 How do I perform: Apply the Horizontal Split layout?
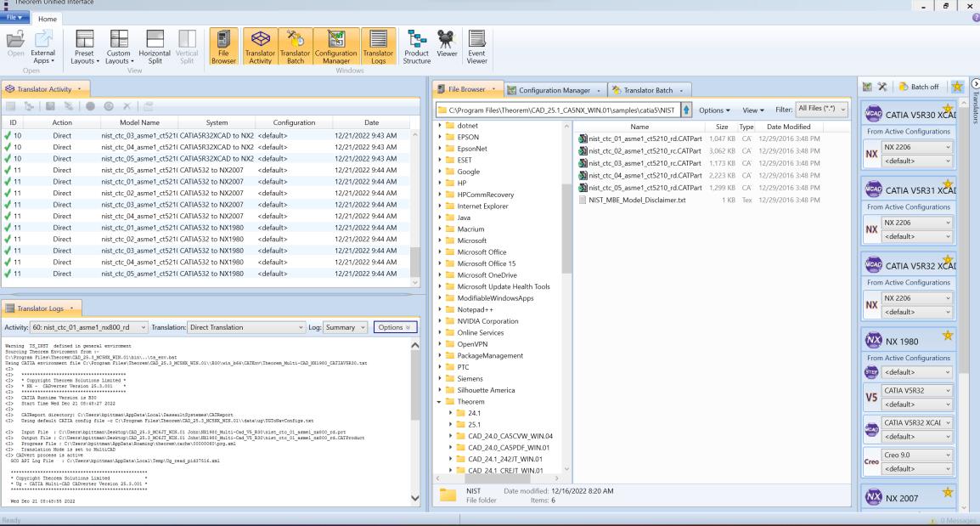tap(155, 47)
